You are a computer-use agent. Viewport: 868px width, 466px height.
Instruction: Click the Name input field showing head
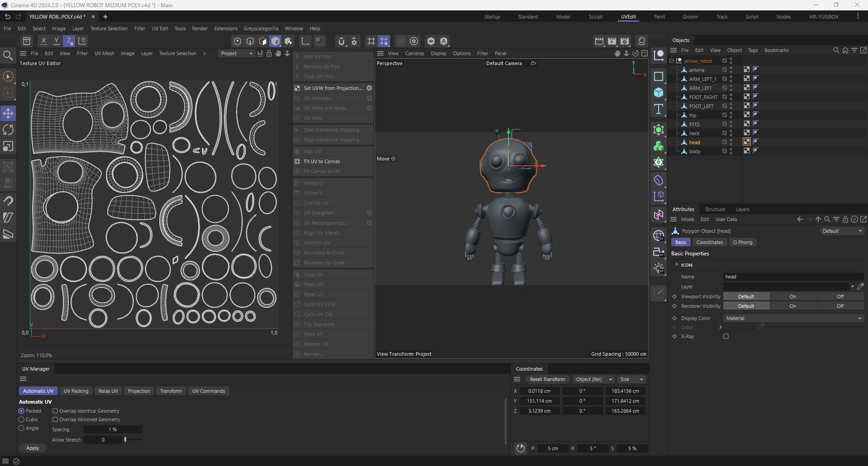(793, 277)
